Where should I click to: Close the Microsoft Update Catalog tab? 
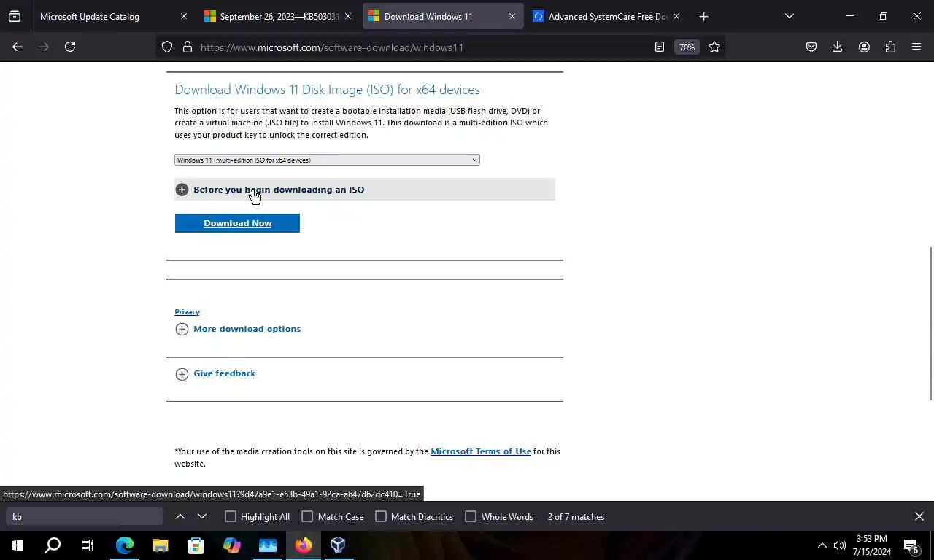[x=183, y=16]
